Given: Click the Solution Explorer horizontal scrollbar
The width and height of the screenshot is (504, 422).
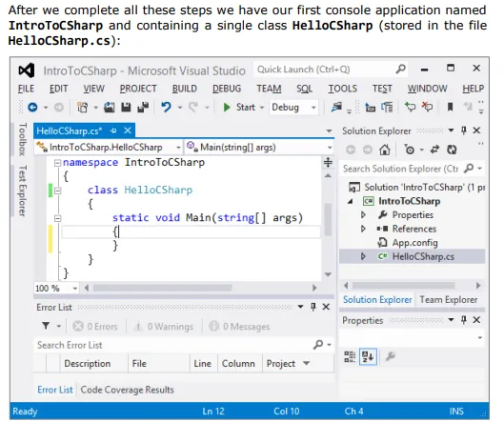Looking at the screenshot, I should tap(403, 286).
